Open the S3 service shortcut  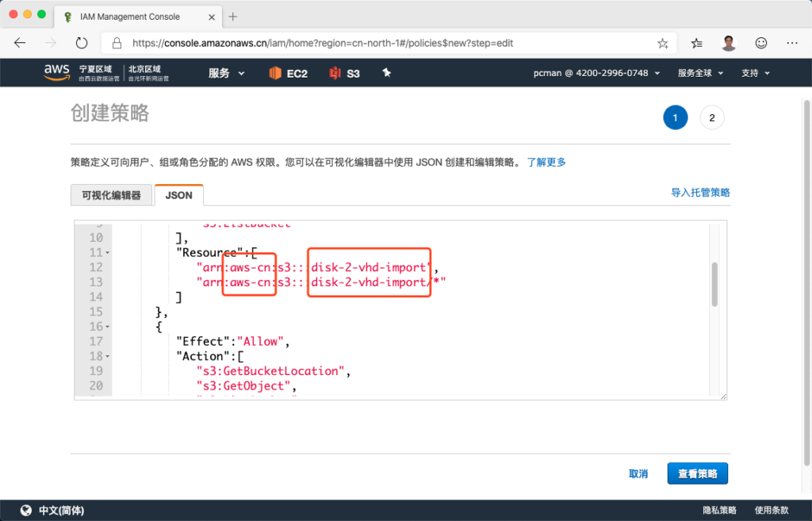click(x=344, y=73)
